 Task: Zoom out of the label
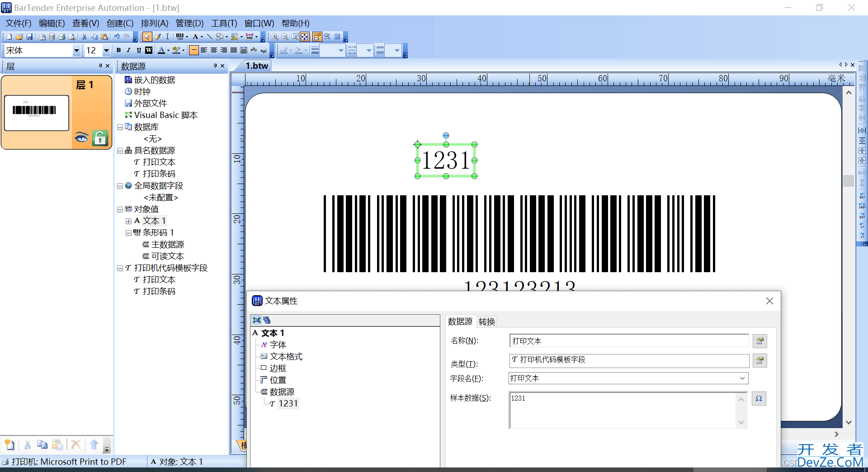(285, 37)
